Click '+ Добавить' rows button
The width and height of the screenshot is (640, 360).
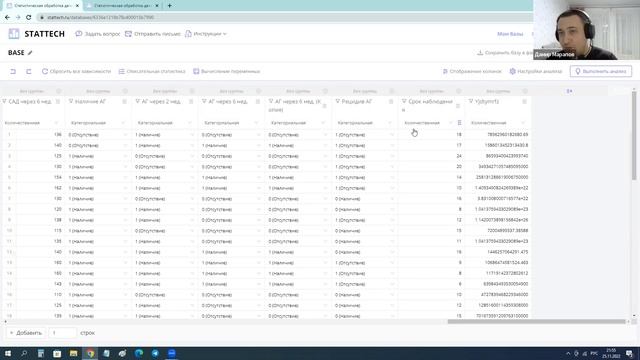26,333
